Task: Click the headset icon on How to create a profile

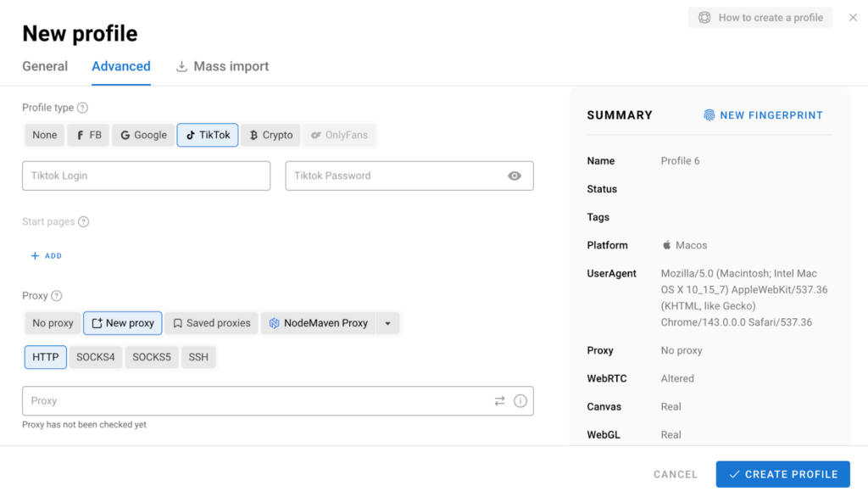Action: pyautogui.click(x=704, y=17)
